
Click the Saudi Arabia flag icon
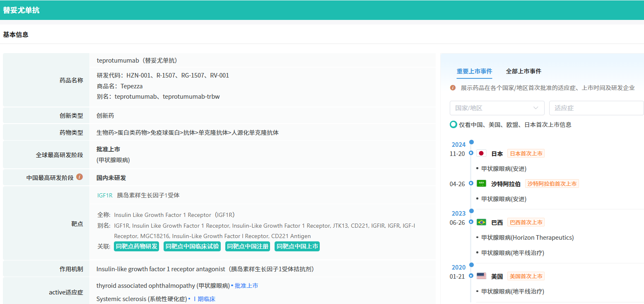click(481, 184)
